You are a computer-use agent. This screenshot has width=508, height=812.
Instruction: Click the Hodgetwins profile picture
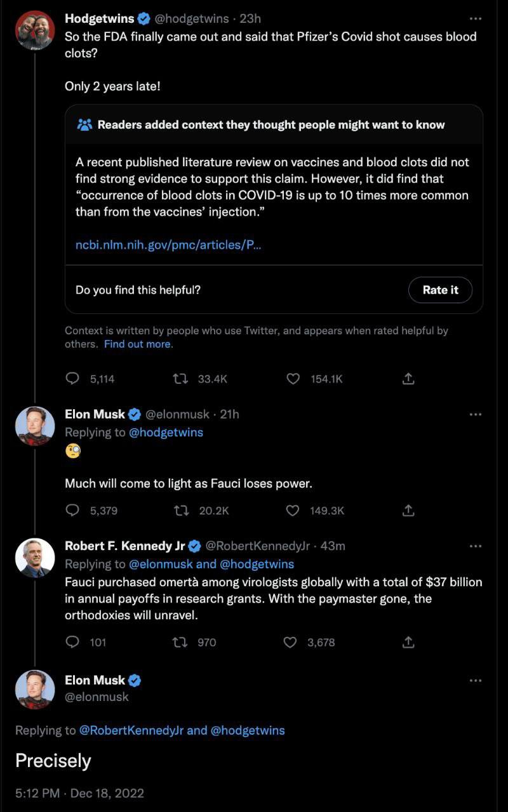35,30
